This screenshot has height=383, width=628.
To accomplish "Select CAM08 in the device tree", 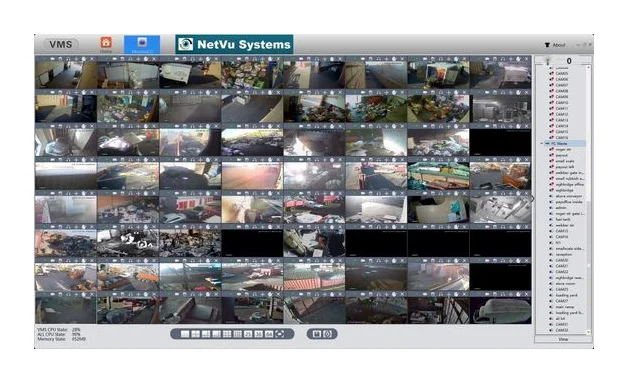I will click(x=562, y=91).
